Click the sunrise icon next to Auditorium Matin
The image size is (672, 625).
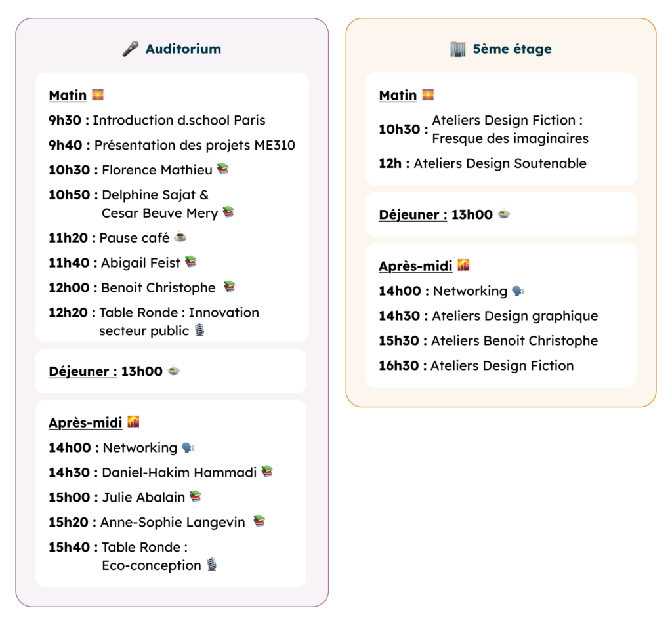(98, 94)
